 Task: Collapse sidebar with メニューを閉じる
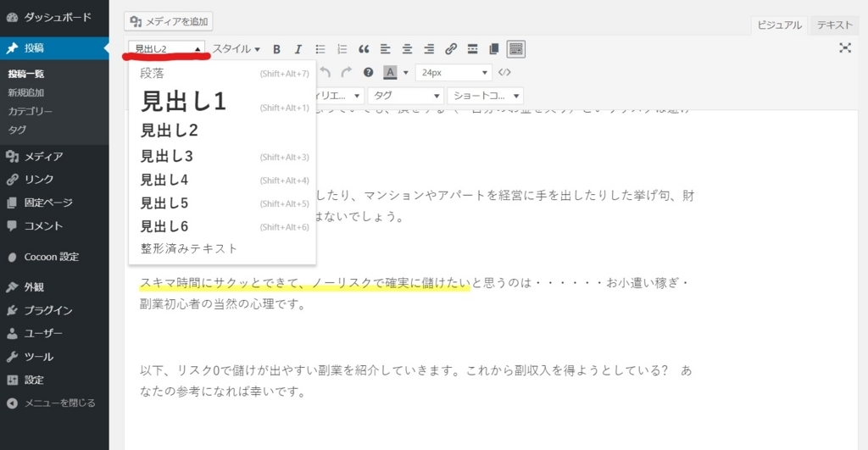pos(54,403)
